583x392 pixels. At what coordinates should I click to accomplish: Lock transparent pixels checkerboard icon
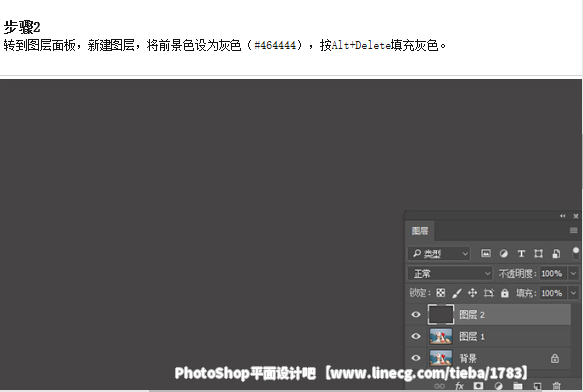pyautogui.click(x=441, y=293)
